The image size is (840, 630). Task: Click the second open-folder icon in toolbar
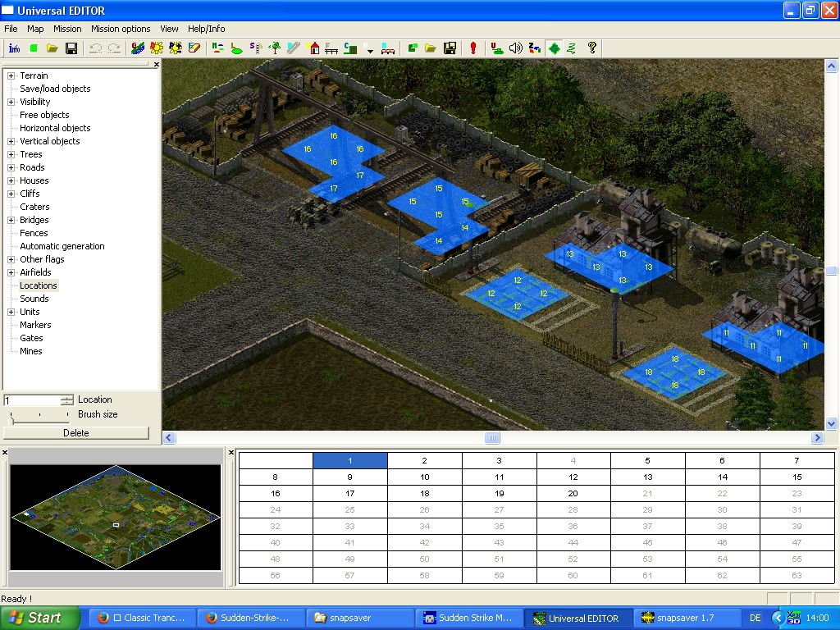pos(431,48)
